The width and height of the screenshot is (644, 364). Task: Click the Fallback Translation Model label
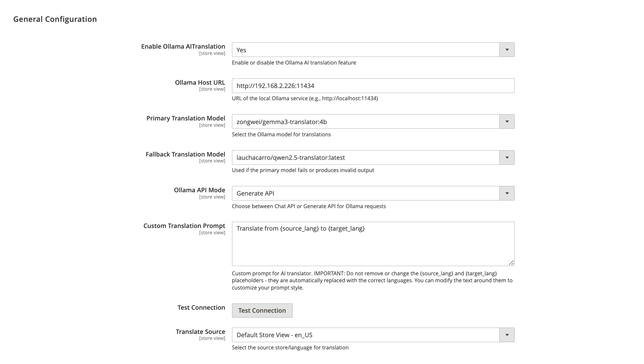pos(185,154)
